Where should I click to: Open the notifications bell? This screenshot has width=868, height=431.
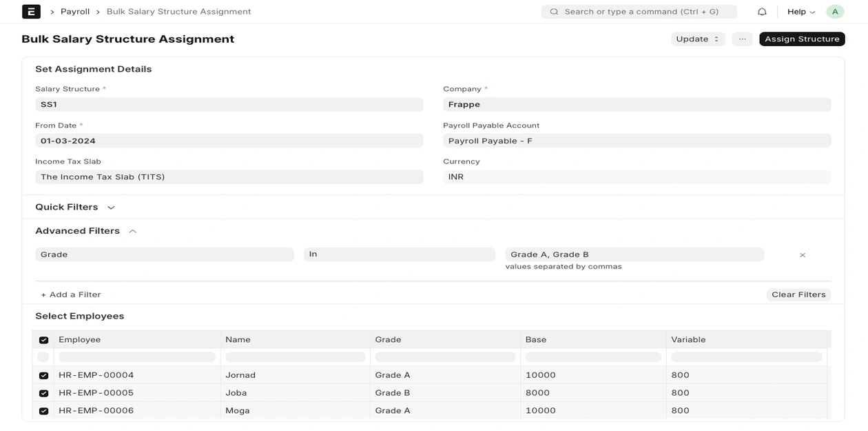click(762, 12)
